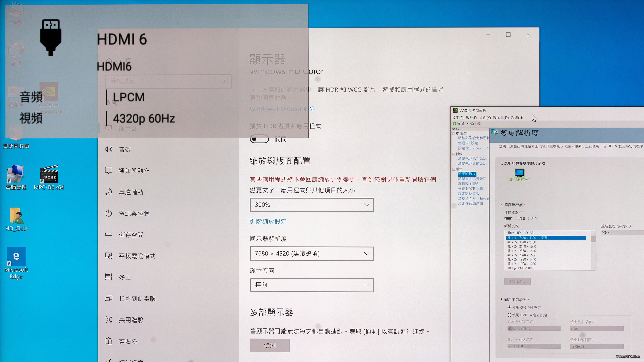Select 使用 NVIDIA 色彩設定 radio button
The height and width of the screenshot is (362, 644).
coord(509,315)
